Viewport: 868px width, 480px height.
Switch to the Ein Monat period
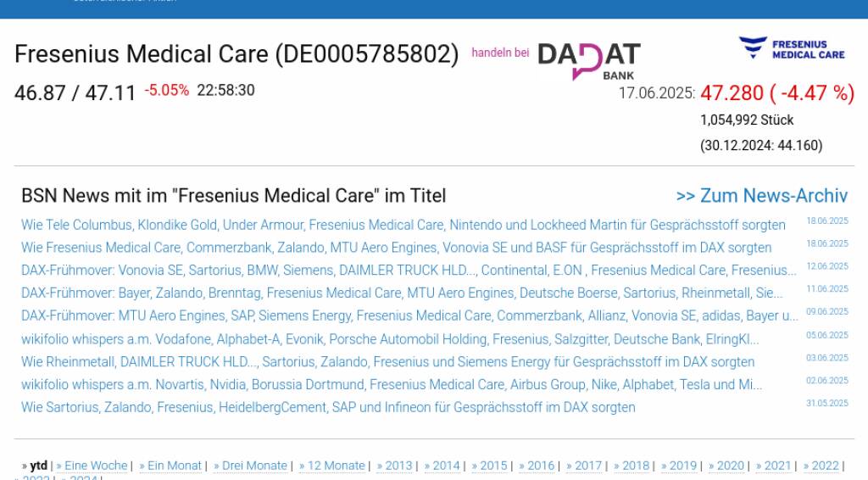click(175, 466)
